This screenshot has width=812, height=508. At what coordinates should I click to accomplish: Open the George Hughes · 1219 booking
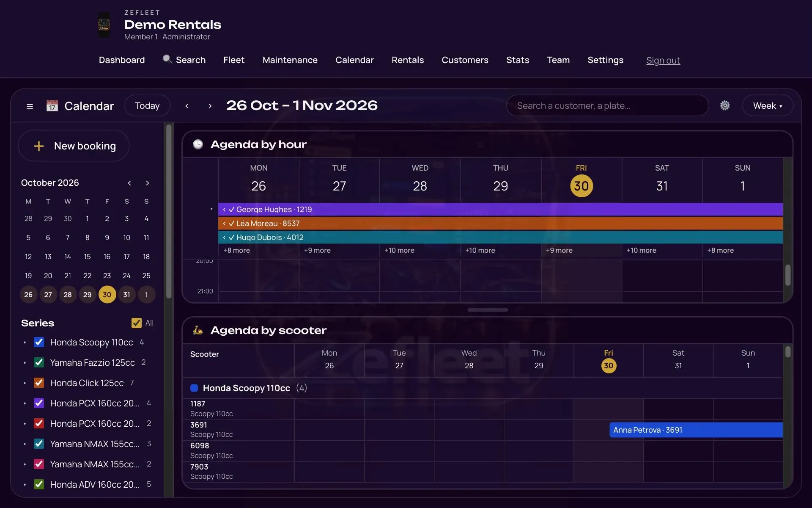pos(500,210)
